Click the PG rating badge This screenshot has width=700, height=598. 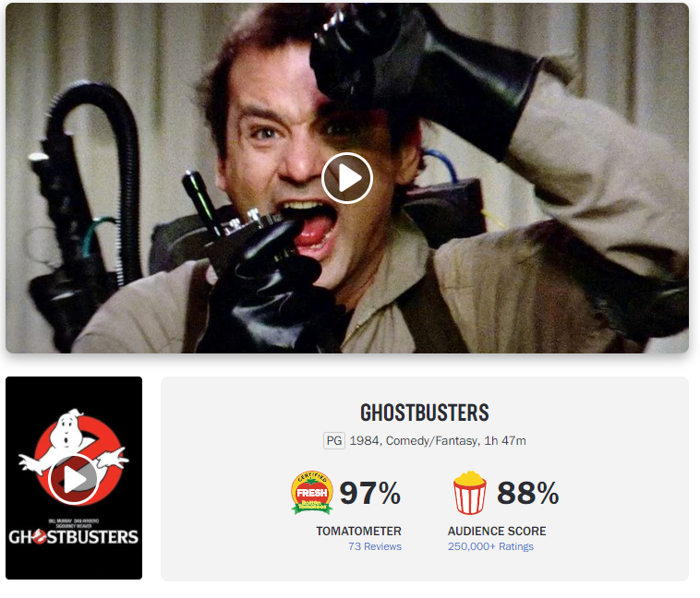coord(334,441)
